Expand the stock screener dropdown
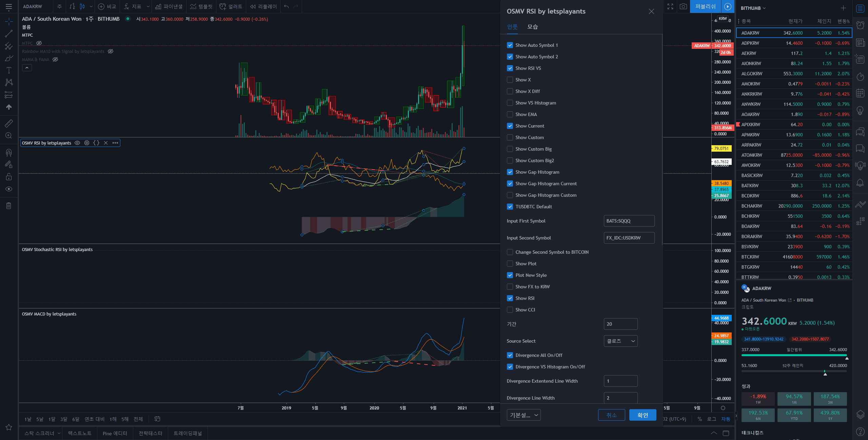 59,433
